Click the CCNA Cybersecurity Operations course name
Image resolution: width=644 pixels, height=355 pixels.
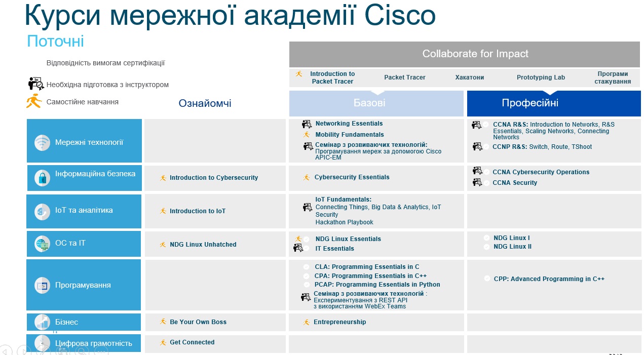(541, 172)
